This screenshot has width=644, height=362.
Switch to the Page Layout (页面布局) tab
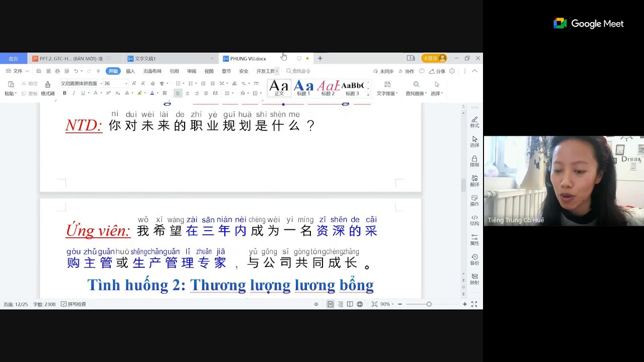(152, 71)
